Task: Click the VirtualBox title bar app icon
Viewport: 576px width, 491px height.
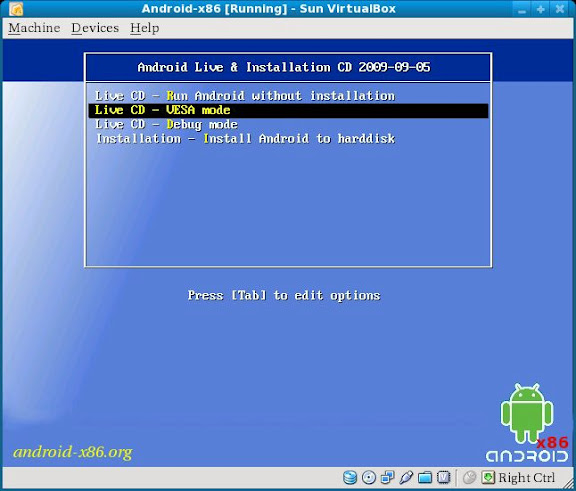Action: coord(16,9)
